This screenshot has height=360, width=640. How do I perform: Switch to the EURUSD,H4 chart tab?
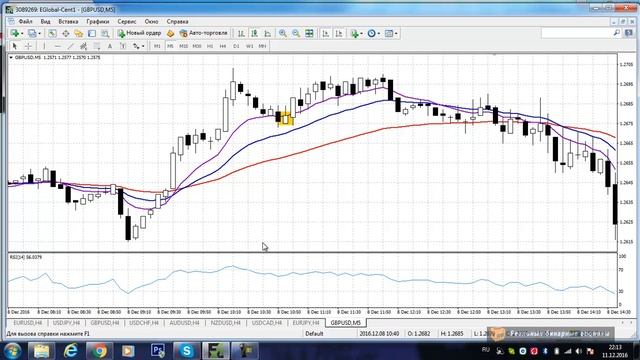27,323
